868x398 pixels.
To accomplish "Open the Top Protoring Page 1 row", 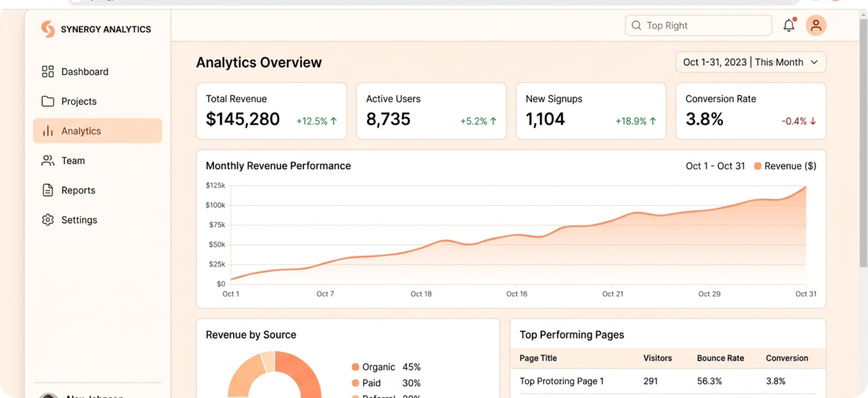I will coord(561,381).
